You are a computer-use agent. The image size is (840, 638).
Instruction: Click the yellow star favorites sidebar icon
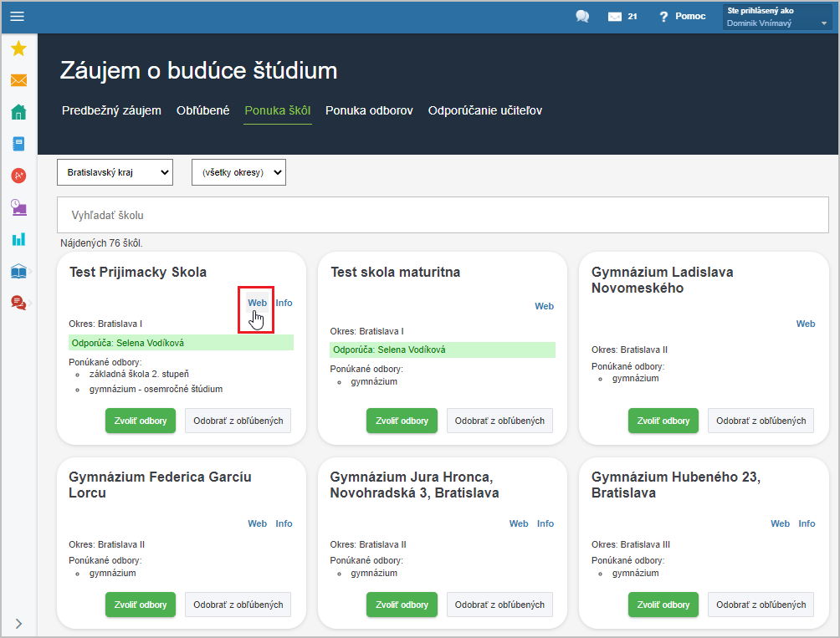point(18,48)
